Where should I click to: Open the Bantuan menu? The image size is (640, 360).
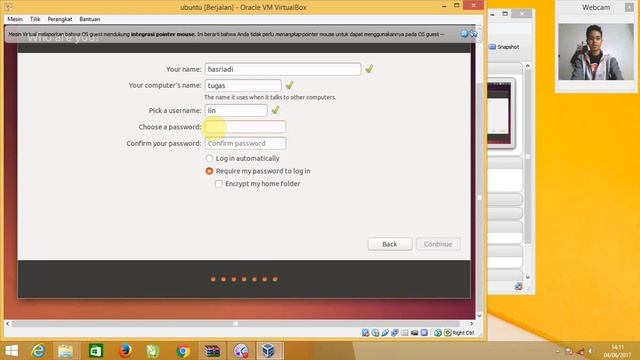90,19
